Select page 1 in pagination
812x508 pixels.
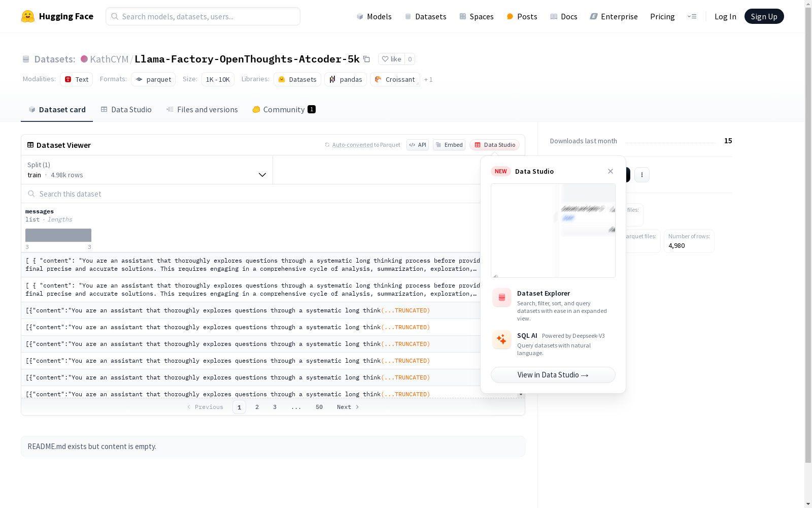click(x=239, y=407)
